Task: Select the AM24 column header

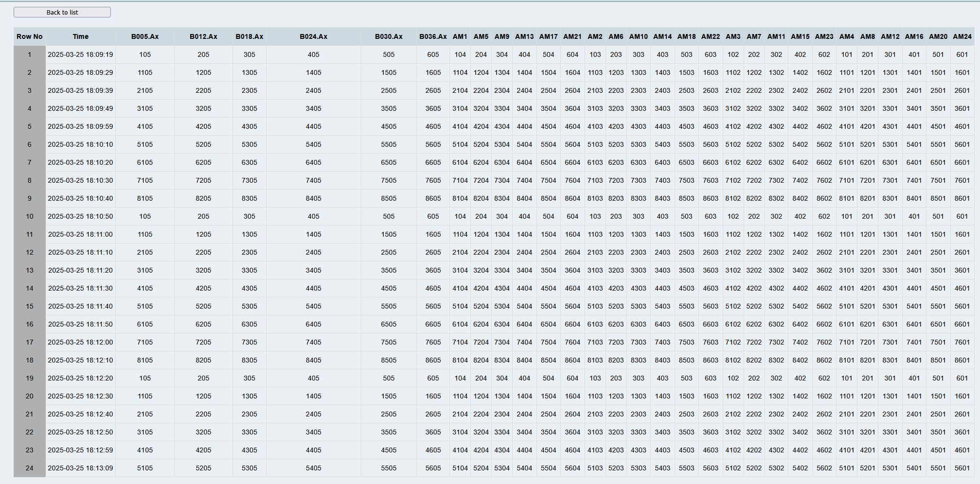Action: pos(962,36)
